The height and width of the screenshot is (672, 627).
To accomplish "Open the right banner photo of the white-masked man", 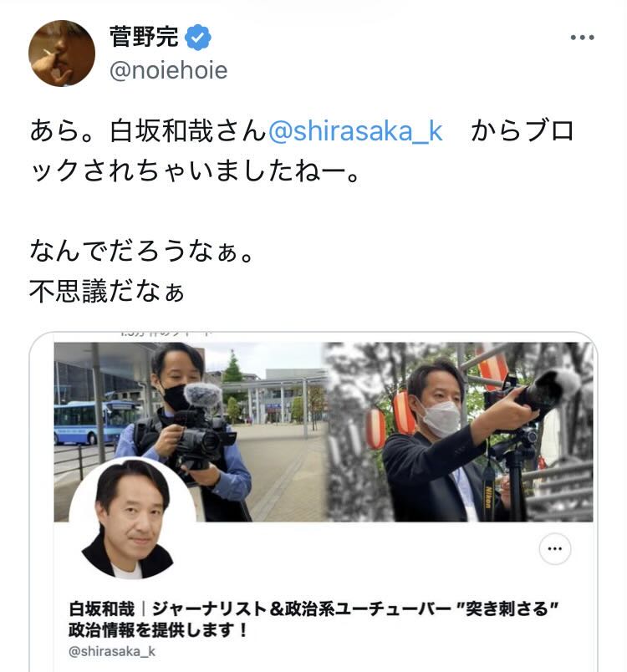I will 461,431.
